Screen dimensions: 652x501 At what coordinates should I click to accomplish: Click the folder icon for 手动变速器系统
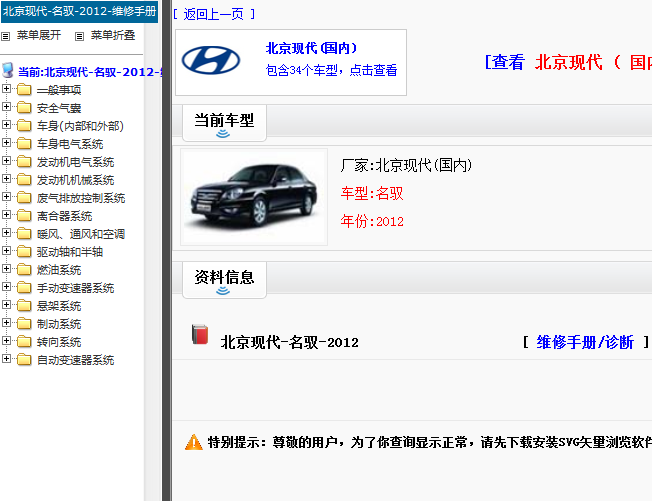(24, 288)
